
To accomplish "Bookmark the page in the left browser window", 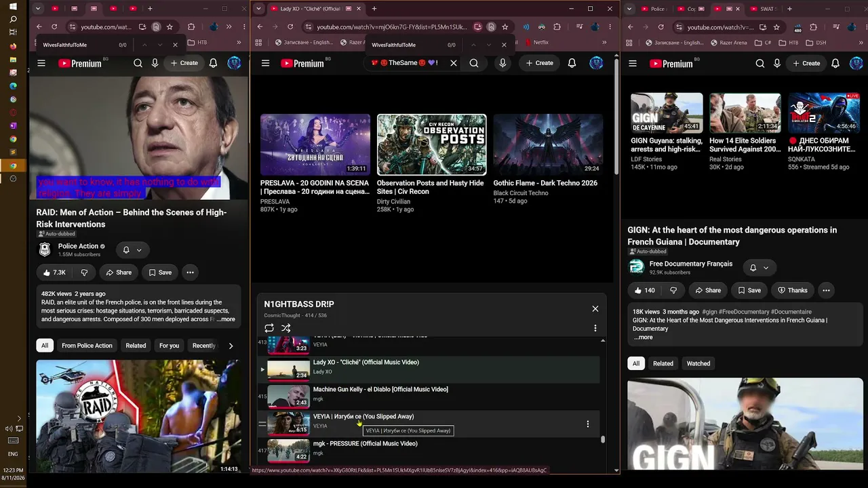I will [x=170, y=26].
